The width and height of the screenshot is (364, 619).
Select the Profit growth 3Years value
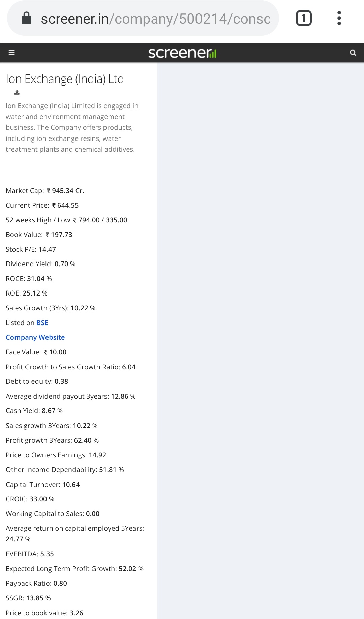83,440
